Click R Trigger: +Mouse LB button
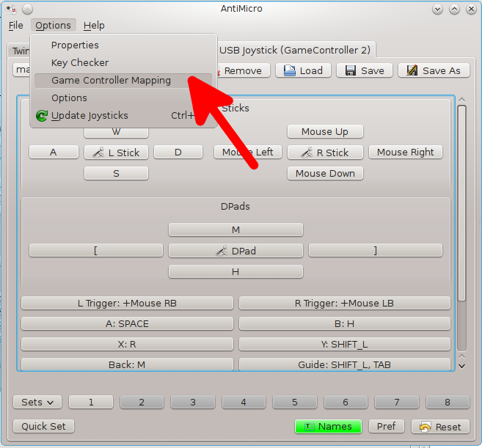This screenshot has height=448, width=482. [345, 304]
